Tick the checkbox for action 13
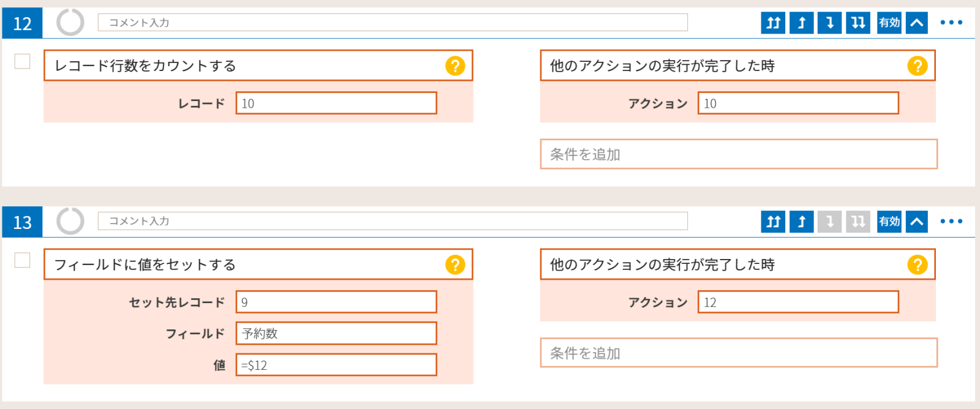 (x=22, y=260)
